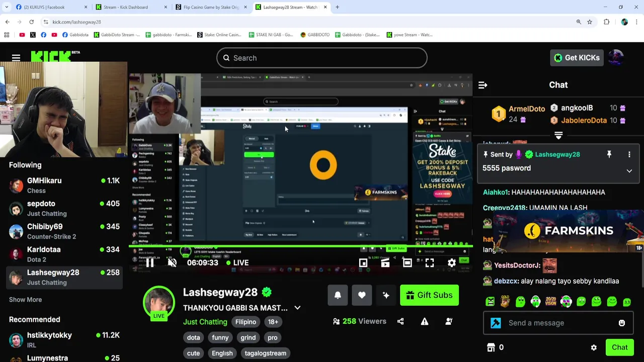This screenshot has height=362, width=644.
Task: Jump to LIVE in the player
Action: [x=237, y=262]
